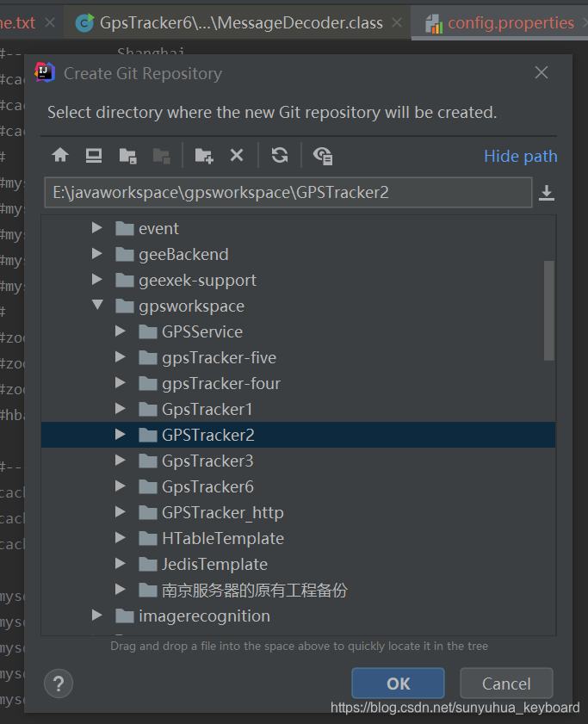The width and height of the screenshot is (588, 724).
Task: Select the GPSTracker2 folder row
Action: tap(298, 435)
